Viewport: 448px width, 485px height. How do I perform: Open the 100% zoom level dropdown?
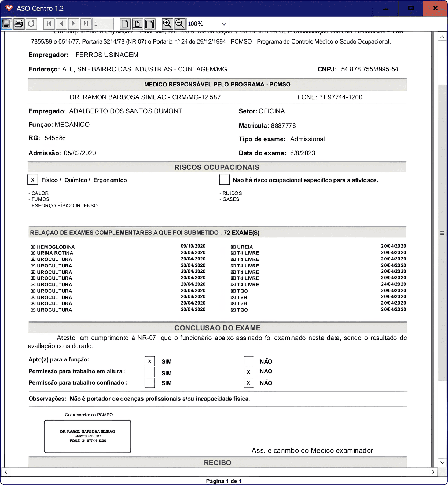tap(224, 24)
